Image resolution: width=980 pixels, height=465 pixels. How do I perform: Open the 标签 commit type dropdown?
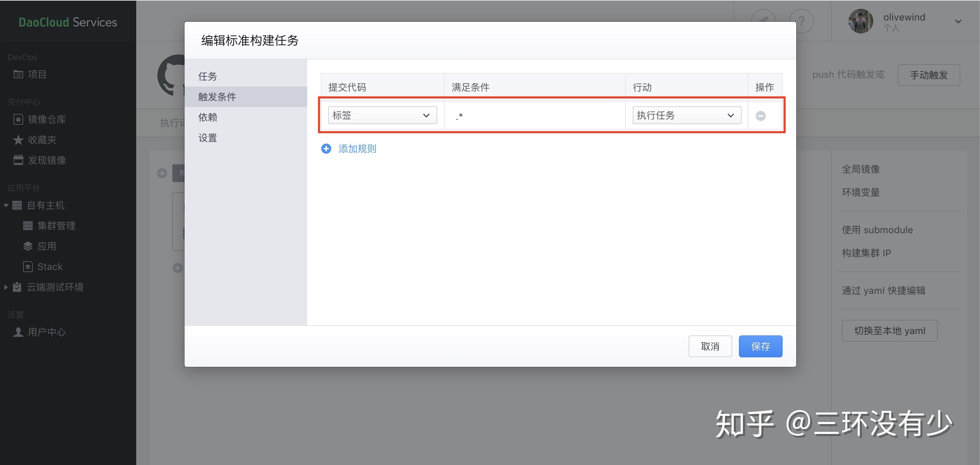pyautogui.click(x=382, y=115)
